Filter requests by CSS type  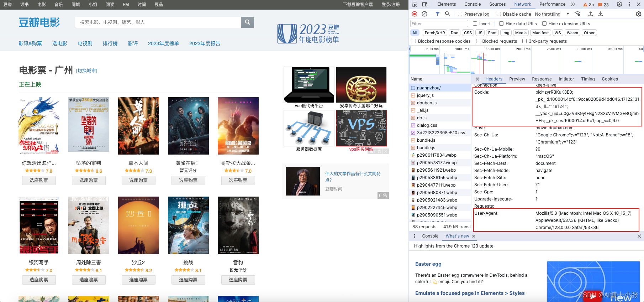[468, 33]
